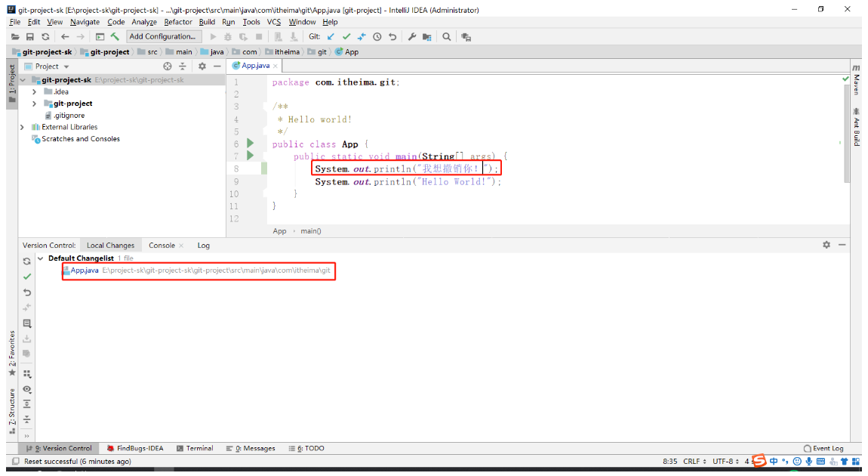
Task: Click the Open folder toolbar icon
Action: click(x=15, y=36)
